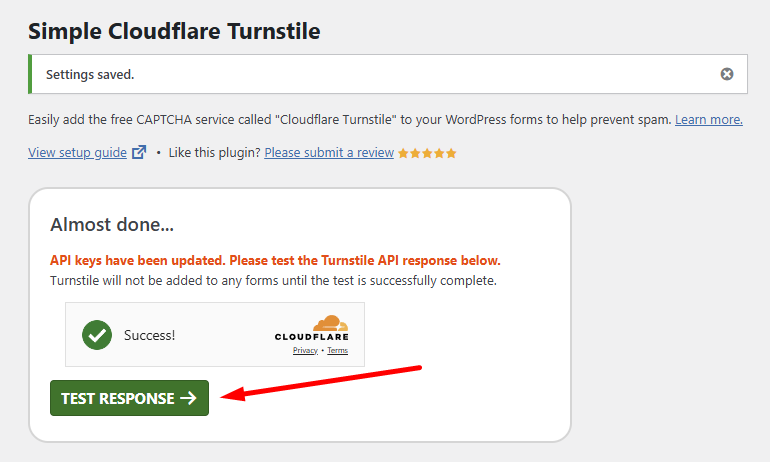This screenshot has width=770, height=462.
Task: Click the arrow on Test Response button
Action: (189, 398)
